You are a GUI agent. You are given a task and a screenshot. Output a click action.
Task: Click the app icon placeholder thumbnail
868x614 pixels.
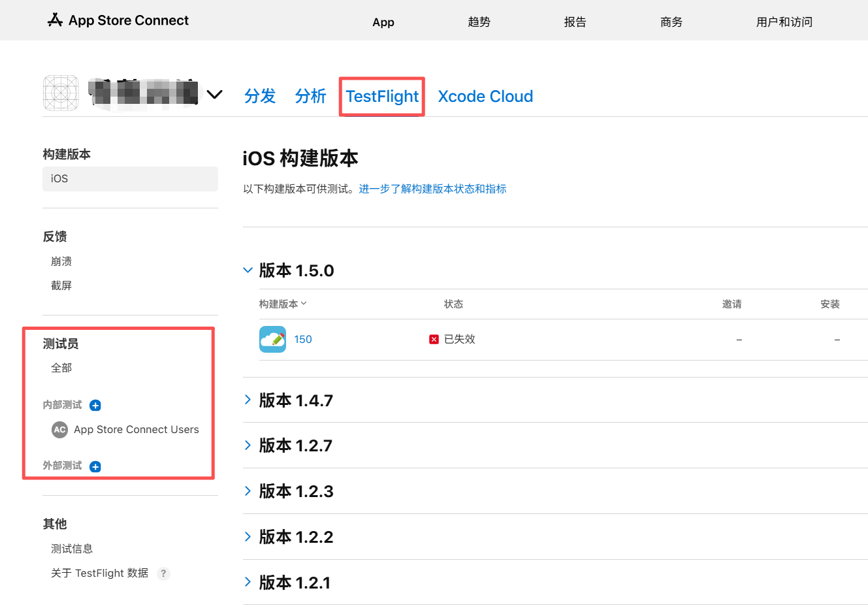pos(61,93)
